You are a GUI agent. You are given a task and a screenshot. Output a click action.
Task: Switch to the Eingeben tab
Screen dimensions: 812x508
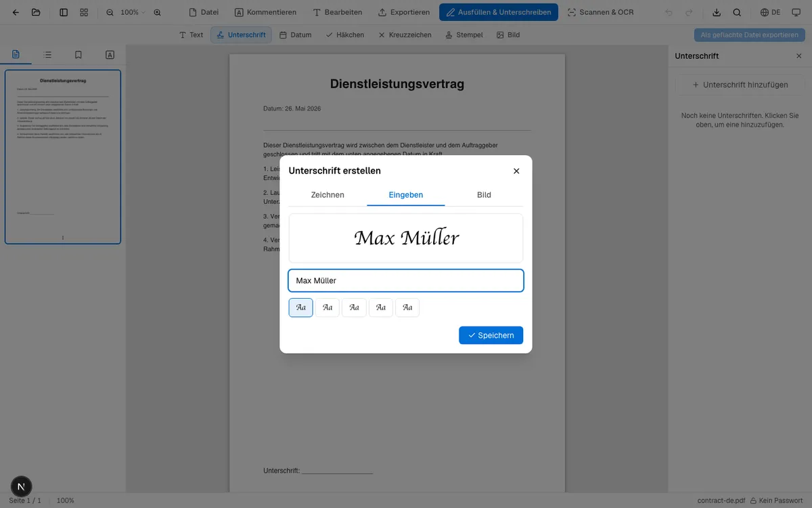(406, 195)
